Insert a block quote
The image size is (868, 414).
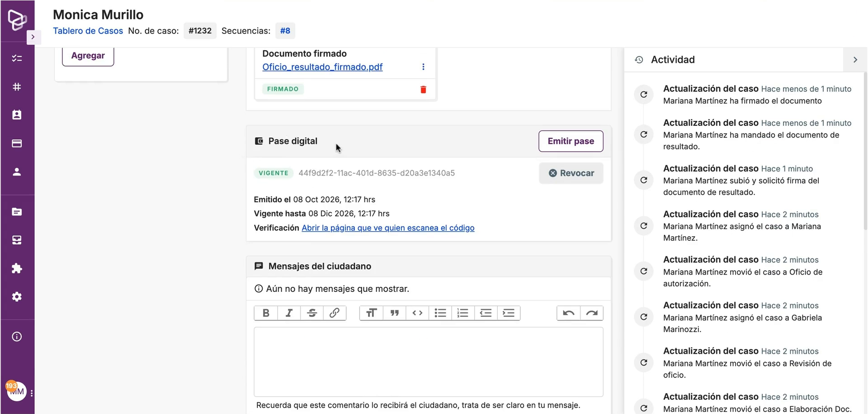coord(395,313)
